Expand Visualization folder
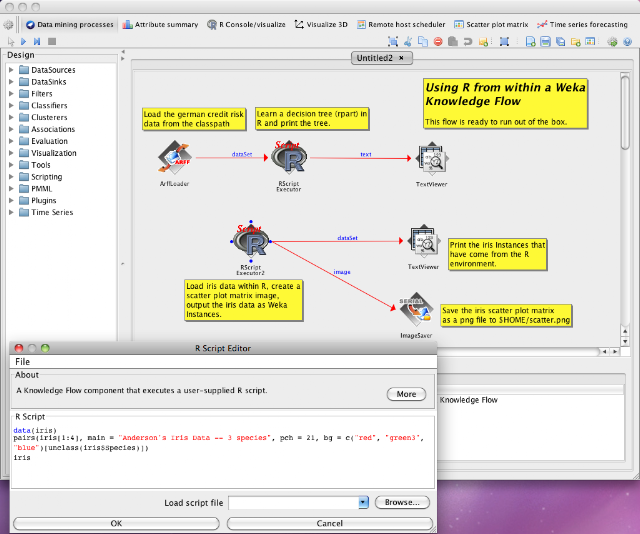 (x=11, y=153)
